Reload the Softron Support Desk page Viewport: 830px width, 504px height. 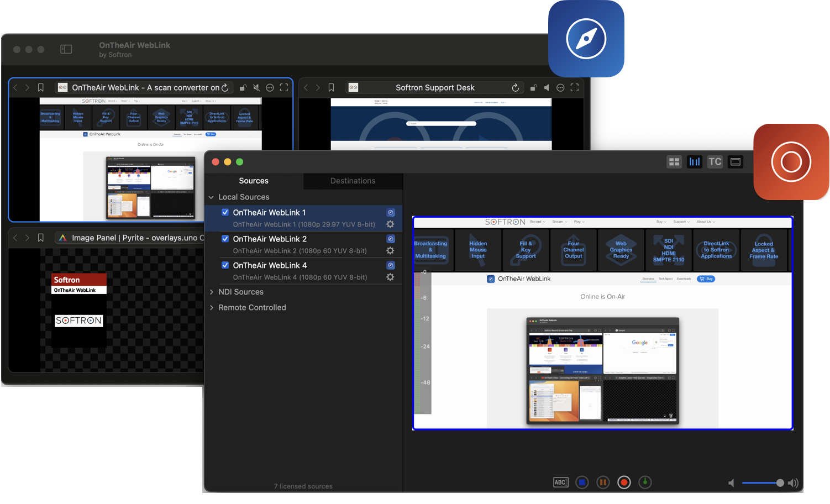[516, 87]
